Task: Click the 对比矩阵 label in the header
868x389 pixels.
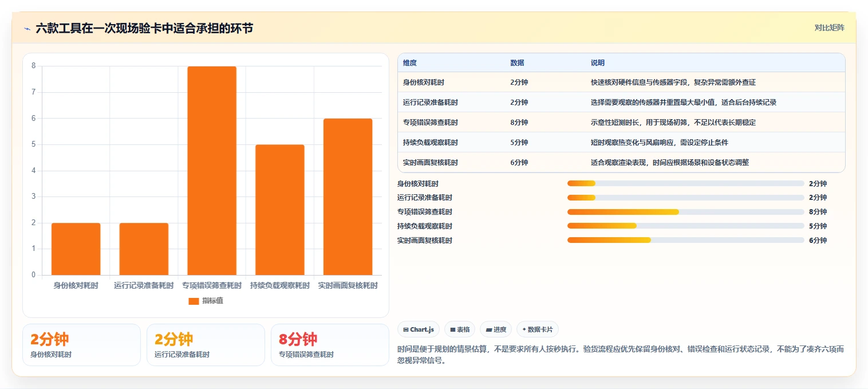Action: [829, 27]
